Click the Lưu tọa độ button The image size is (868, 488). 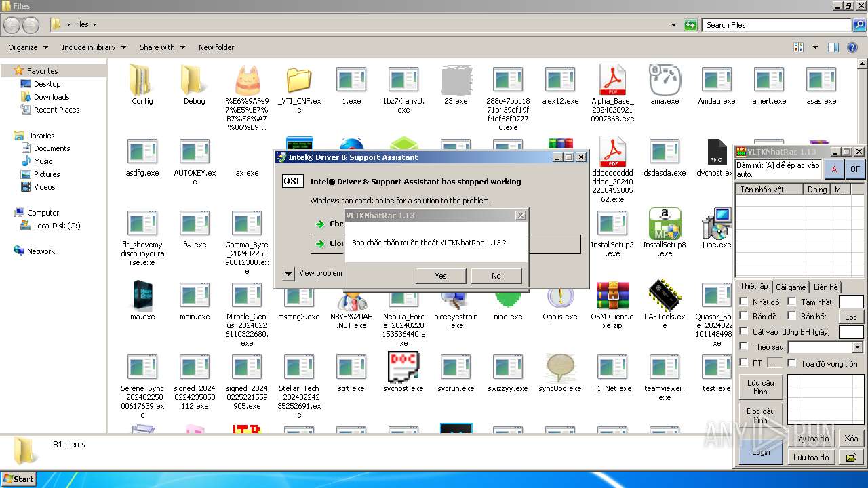[x=811, y=457]
